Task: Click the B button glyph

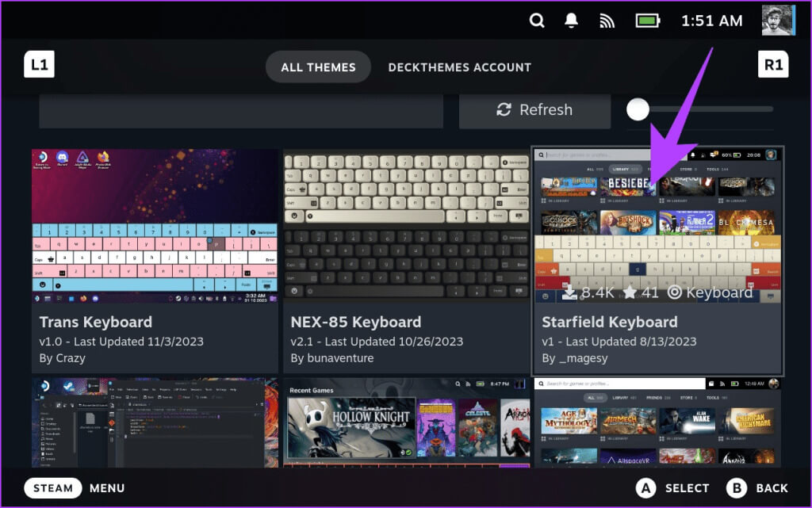Action: [737, 488]
